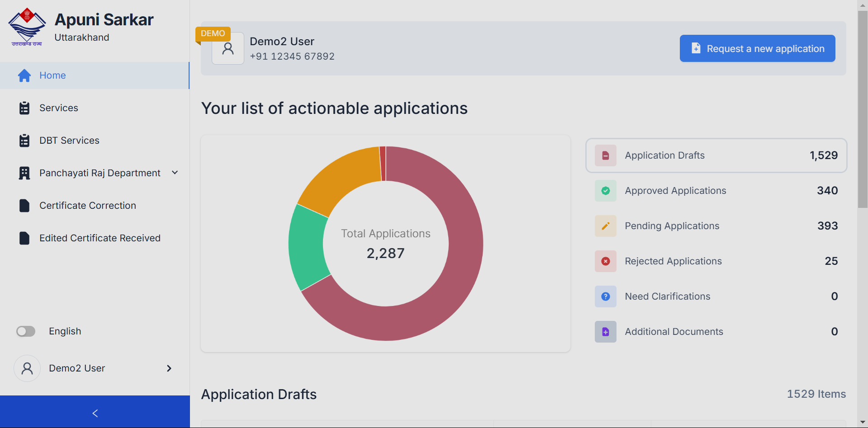Click the Services clipboard icon
Viewport: 868px width, 428px height.
pos(24,108)
